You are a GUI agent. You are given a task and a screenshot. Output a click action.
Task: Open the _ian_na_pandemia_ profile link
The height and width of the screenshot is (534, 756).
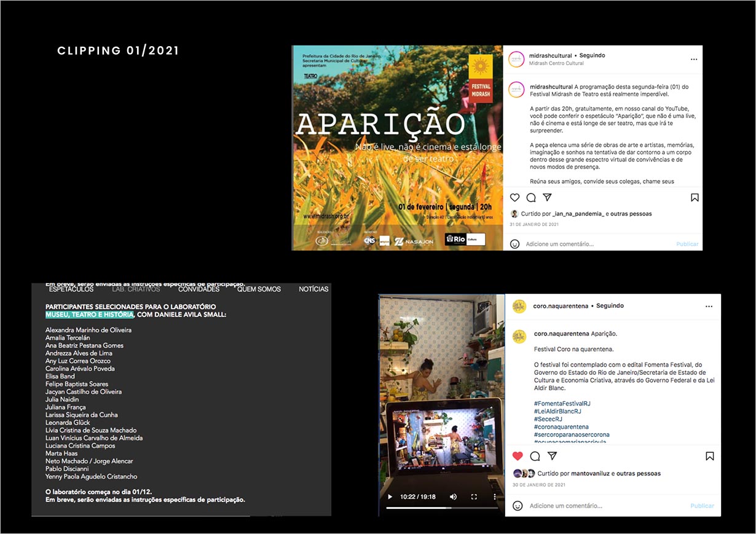tap(577, 214)
